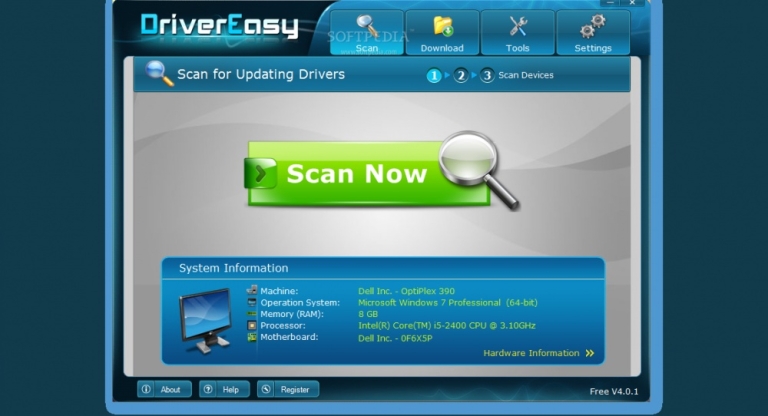Image resolution: width=768 pixels, height=416 pixels.
Task: Click the 'Machine:' label
Action: (x=279, y=291)
